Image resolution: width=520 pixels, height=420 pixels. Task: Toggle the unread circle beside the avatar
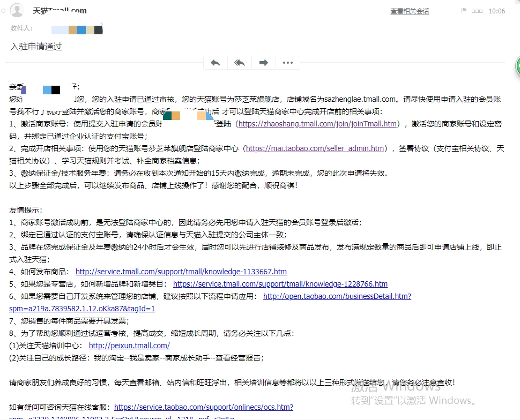(x=3, y=11)
